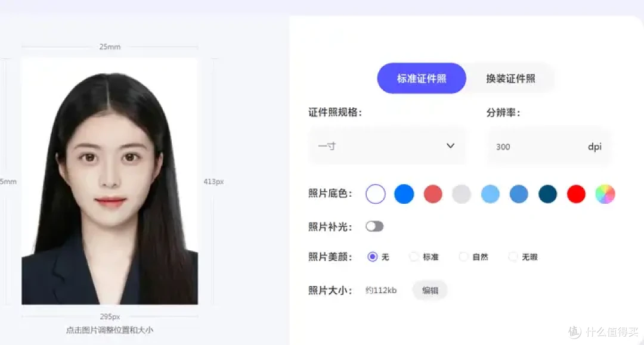The height and width of the screenshot is (345, 644).
Task: Select the white background color swatch
Action: point(376,194)
